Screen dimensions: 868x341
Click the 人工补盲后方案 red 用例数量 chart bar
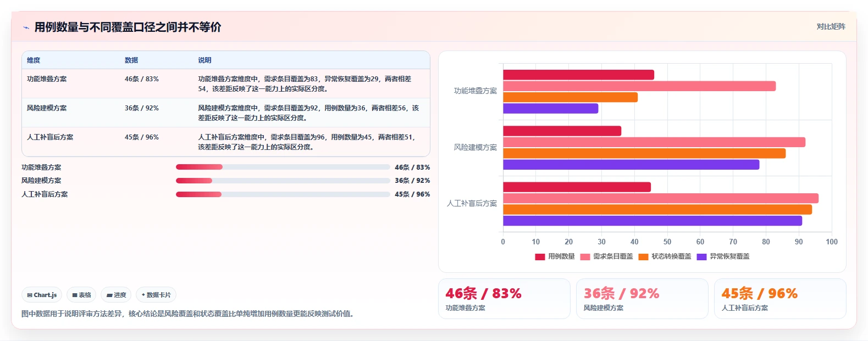[577, 187]
